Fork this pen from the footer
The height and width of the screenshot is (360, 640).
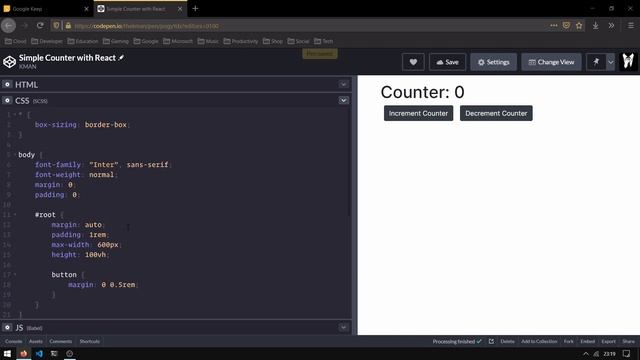pos(569,341)
